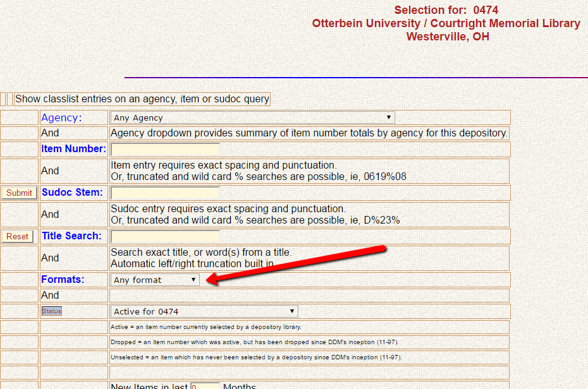The image size is (588, 389).
Task: Click 'Selection for: 0474' heading text
Action: coord(446,10)
